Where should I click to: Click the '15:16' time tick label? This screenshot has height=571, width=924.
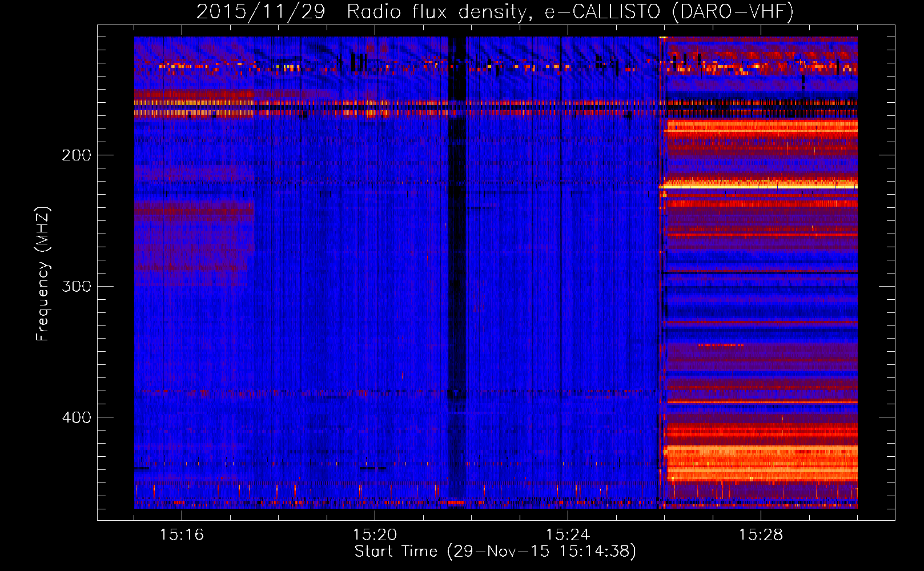point(182,534)
